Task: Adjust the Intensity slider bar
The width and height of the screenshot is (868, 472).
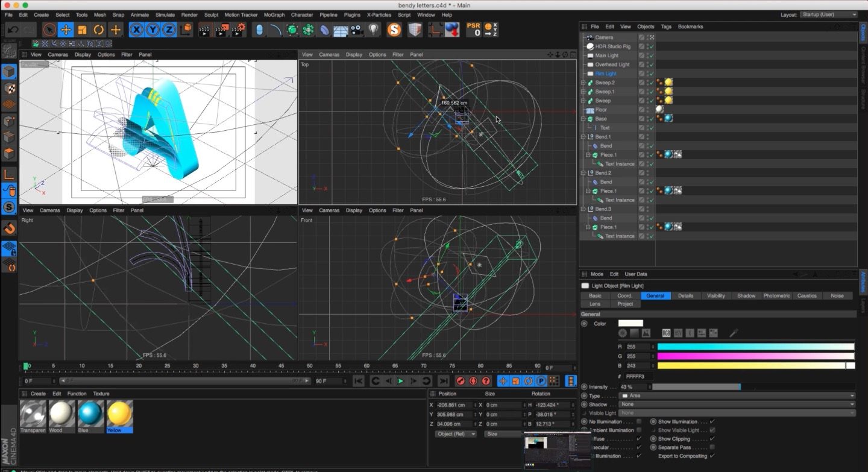Action: [x=753, y=387]
